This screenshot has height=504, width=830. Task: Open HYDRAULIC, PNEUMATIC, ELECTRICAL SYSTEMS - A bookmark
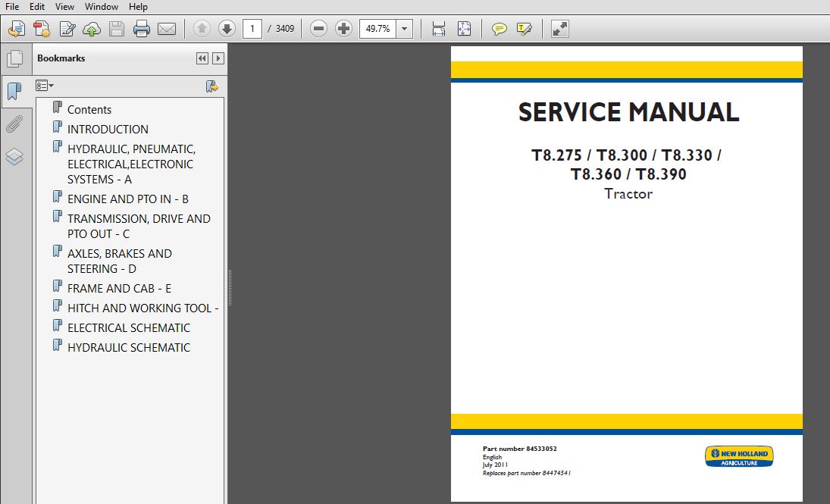[131, 164]
